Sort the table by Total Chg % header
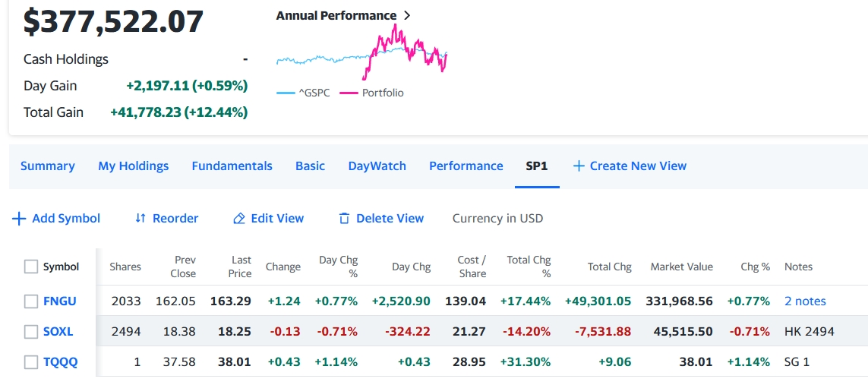Viewport: 868px width, 385px height. pos(529,267)
